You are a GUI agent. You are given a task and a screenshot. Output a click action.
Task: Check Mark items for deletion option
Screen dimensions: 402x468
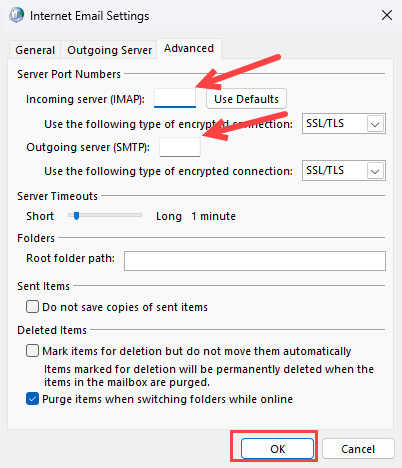pyautogui.click(x=32, y=351)
